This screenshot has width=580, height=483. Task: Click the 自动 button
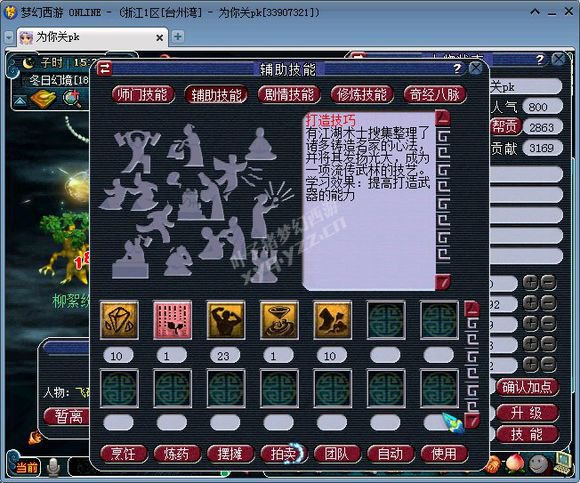point(391,454)
